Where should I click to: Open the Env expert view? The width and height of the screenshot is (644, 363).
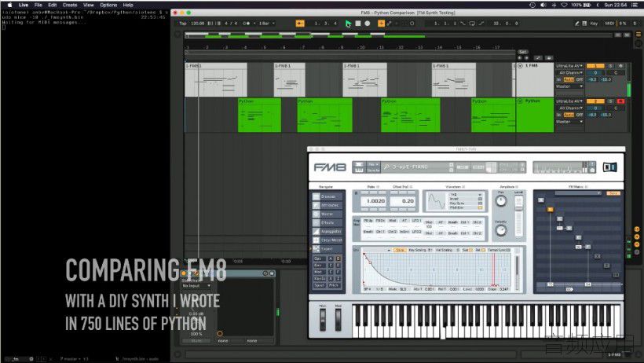319,265
